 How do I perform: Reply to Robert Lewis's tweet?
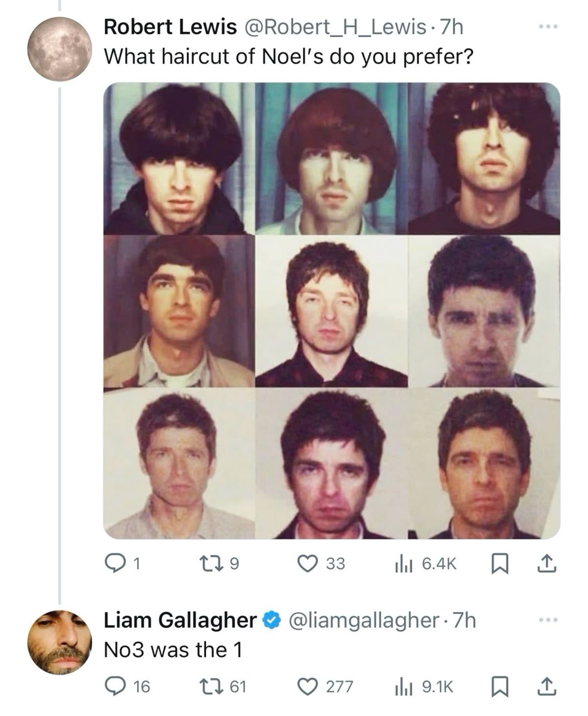pyautogui.click(x=123, y=564)
